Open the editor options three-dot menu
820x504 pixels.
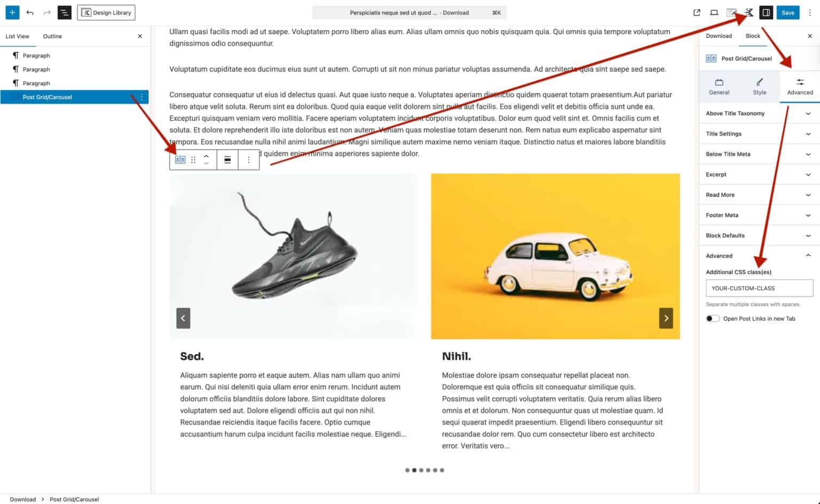tap(810, 12)
